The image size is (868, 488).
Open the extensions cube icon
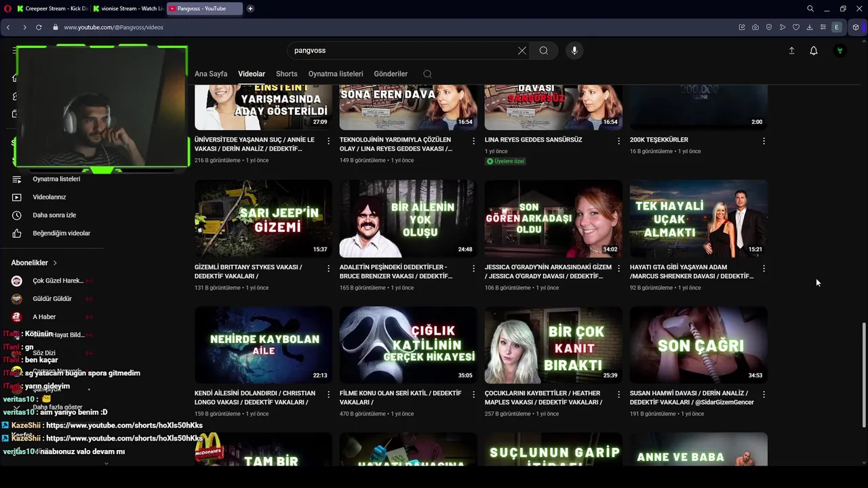click(856, 27)
